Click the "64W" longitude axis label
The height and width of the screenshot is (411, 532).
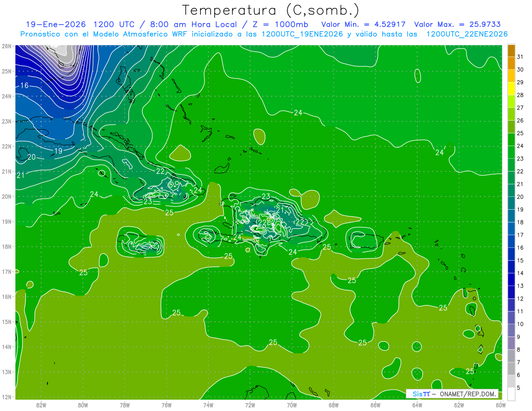[x=417, y=405]
